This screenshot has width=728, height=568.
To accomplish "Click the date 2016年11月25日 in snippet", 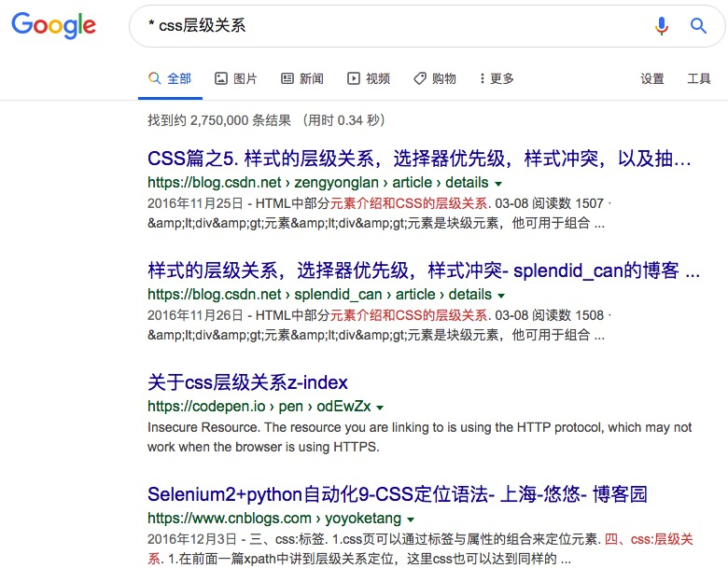I will coord(195,203).
